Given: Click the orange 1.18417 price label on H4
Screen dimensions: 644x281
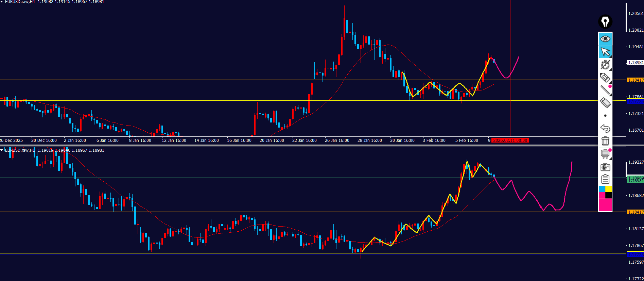Looking at the screenshot, I should [635, 80].
